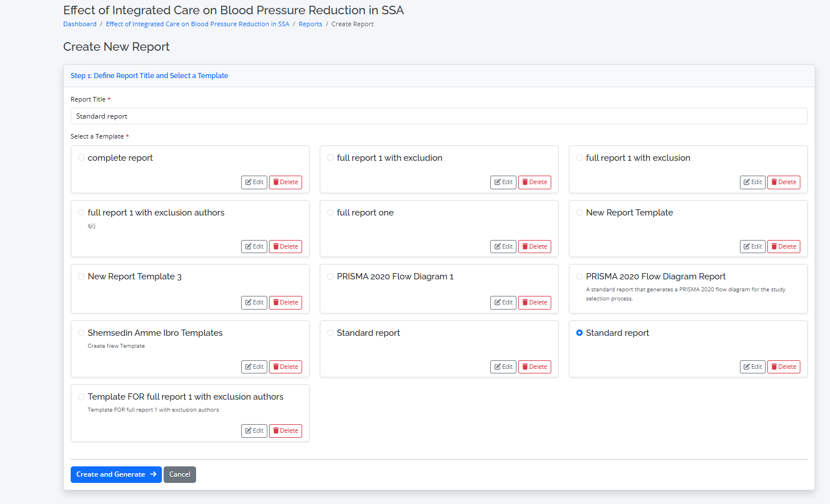Viewport: 830px width, 504px height.
Task: Edit the New Report Template card
Action: point(752,247)
